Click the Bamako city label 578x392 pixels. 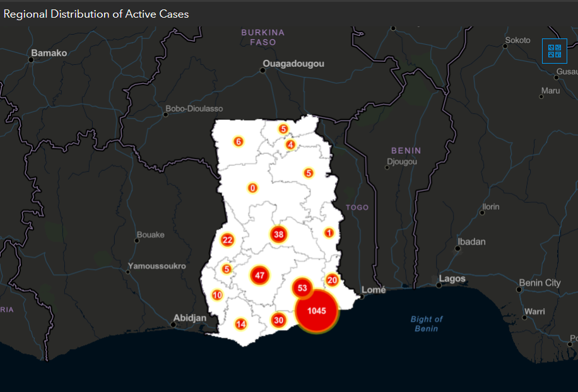coord(49,53)
